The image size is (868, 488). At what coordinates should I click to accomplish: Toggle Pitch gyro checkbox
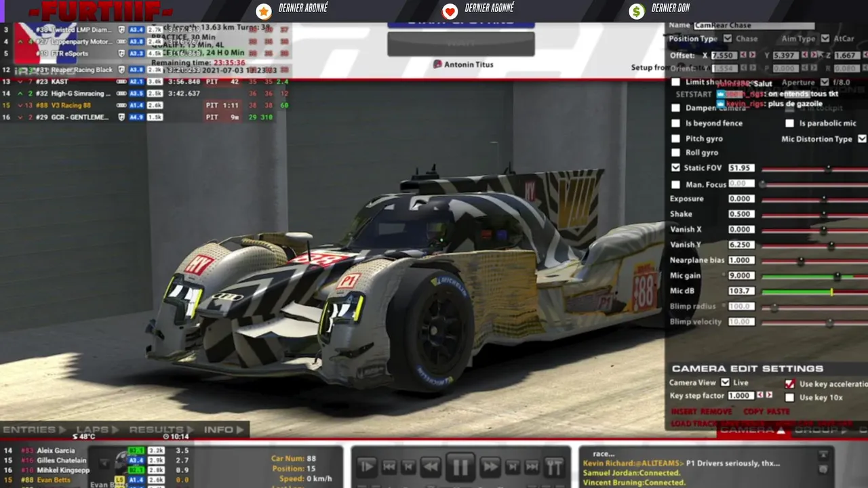(x=675, y=138)
